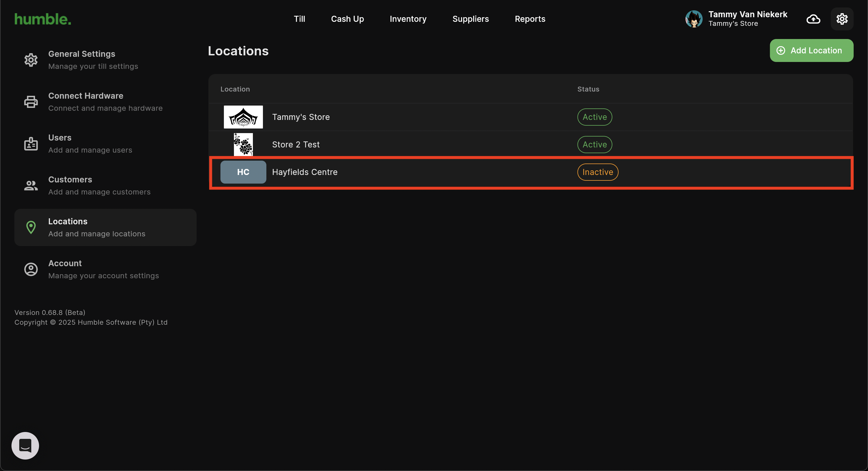
Task: Click the Customers people icon
Action: [31, 186]
